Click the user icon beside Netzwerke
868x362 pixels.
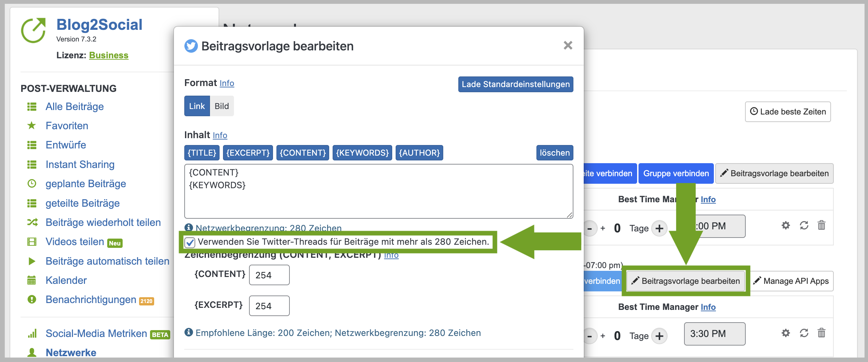click(x=32, y=352)
